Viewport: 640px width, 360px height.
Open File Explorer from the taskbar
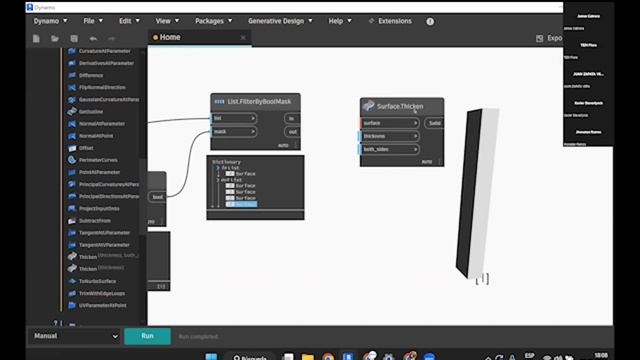click(308, 358)
